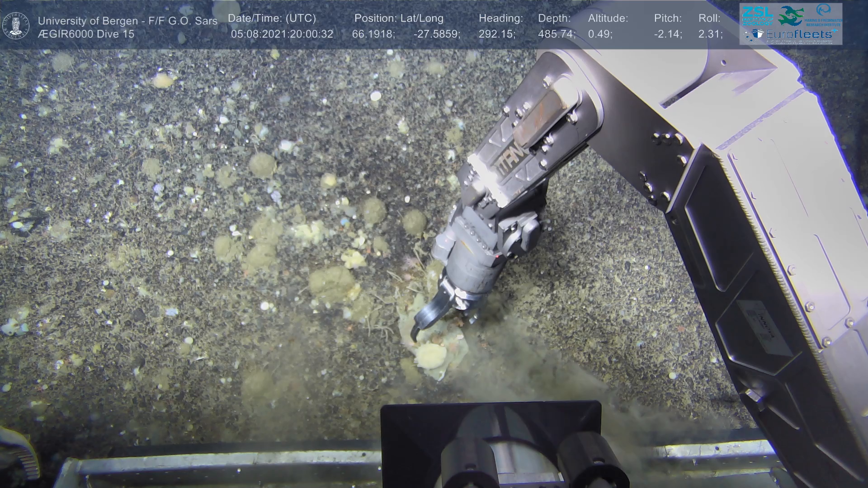Click the Eurofleets+ logo text
The image size is (868, 488).
coord(802,34)
